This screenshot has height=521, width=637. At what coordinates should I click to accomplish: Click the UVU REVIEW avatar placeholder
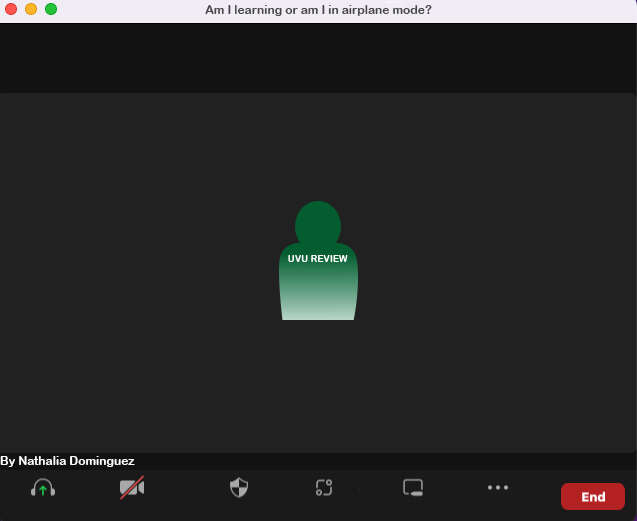[x=318, y=260]
